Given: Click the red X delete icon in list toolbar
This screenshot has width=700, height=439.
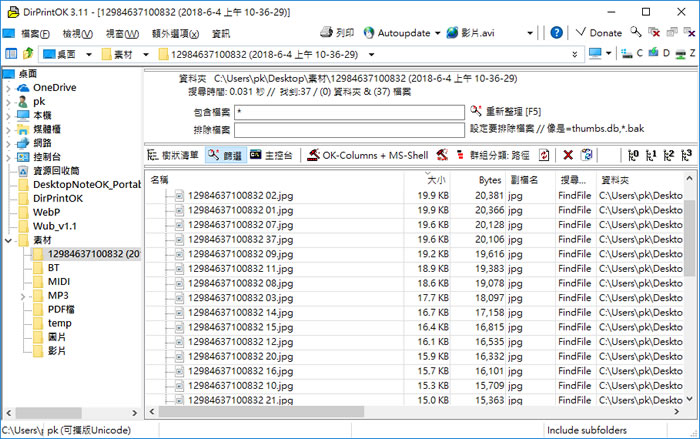Looking at the screenshot, I should (x=568, y=155).
